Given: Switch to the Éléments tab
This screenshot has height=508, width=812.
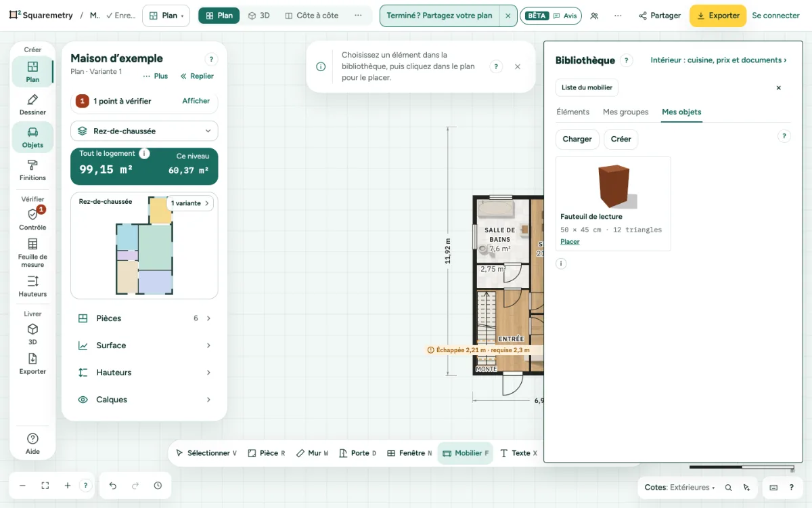Looking at the screenshot, I should click(572, 112).
